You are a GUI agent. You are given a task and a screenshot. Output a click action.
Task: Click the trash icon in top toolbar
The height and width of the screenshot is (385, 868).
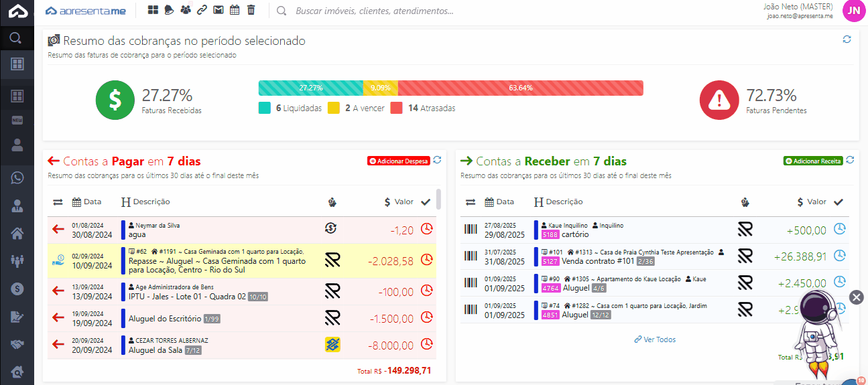coord(251,10)
